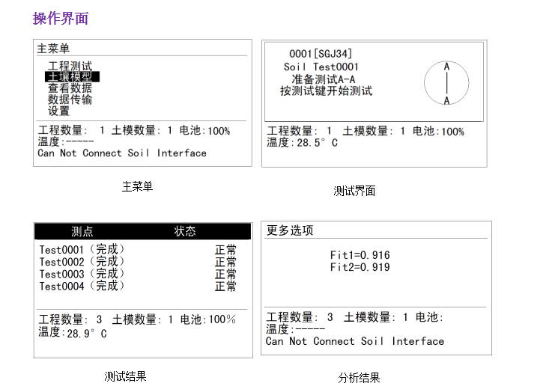Open 设置 menu option
Image resolution: width=558 pixels, height=392 pixels.
[x=58, y=111]
